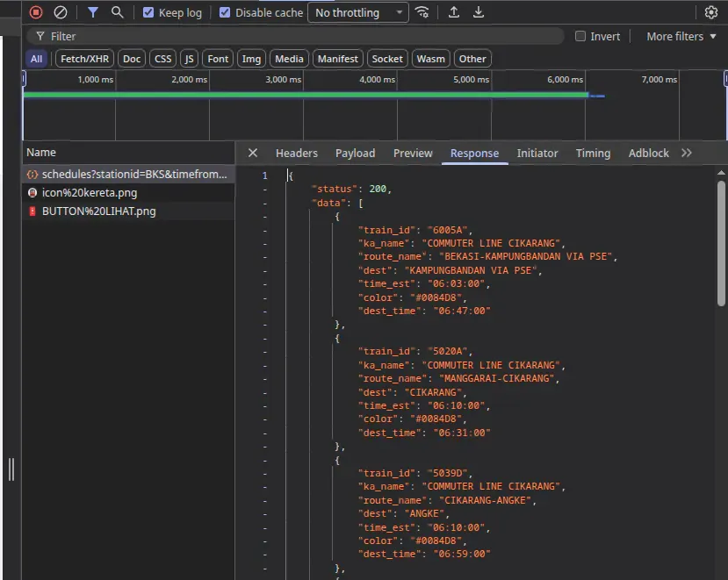
Task: Switch to the Timing tab
Action: click(593, 154)
